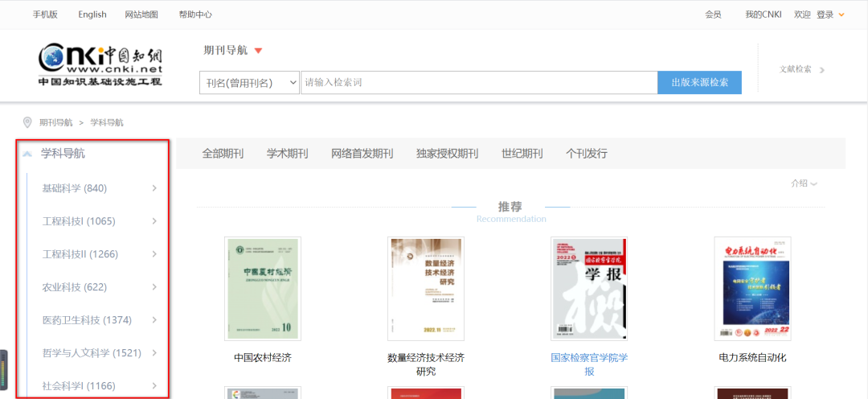Open the 手机版 link

click(x=45, y=15)
